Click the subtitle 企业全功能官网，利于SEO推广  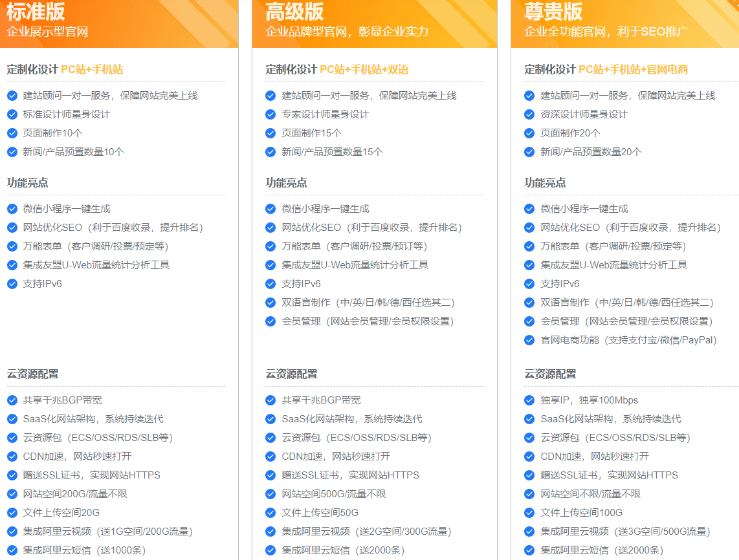pos(606,32)
